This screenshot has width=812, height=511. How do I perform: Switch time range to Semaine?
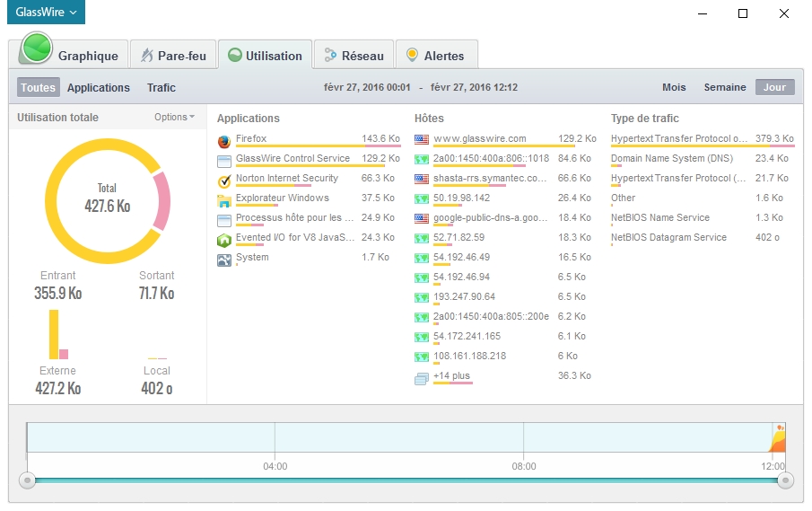[x=724, y=87]
